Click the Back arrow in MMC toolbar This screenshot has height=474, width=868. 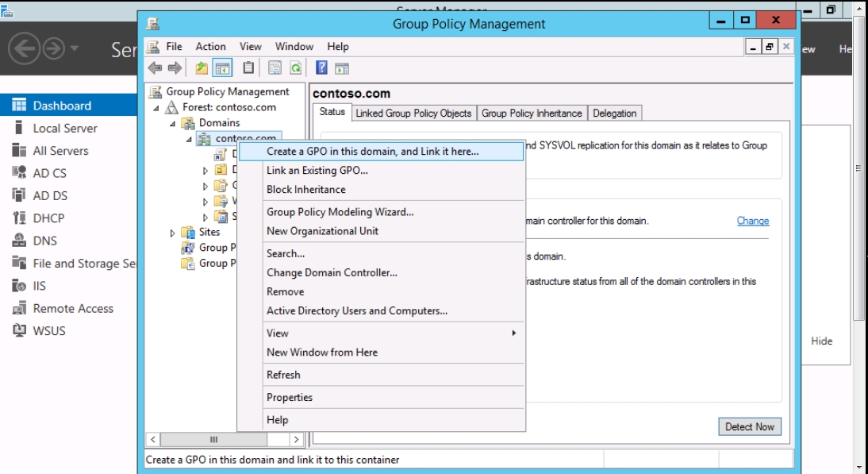pyautogui.click(x=155, y=68)
